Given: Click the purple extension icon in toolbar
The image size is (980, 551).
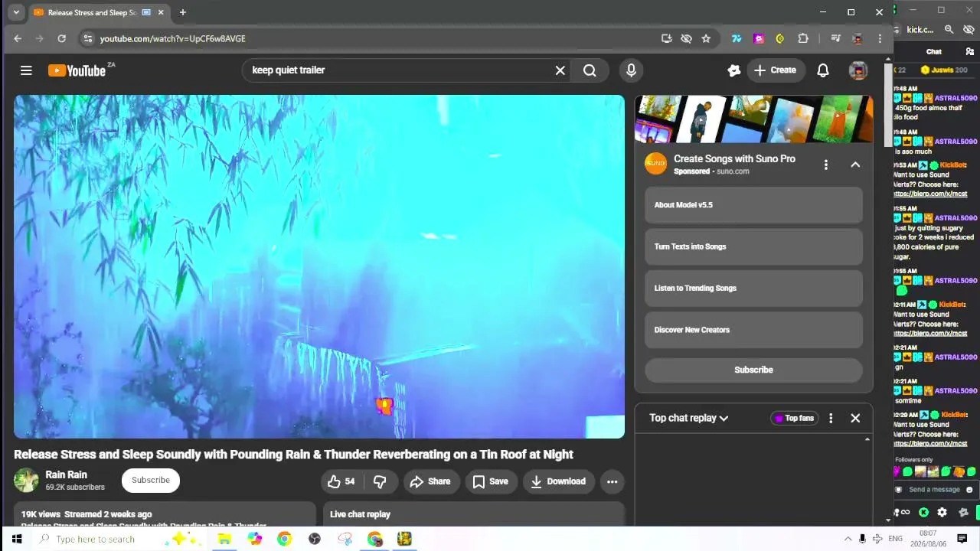Looking at the screenshot, I should click(759, 38).
